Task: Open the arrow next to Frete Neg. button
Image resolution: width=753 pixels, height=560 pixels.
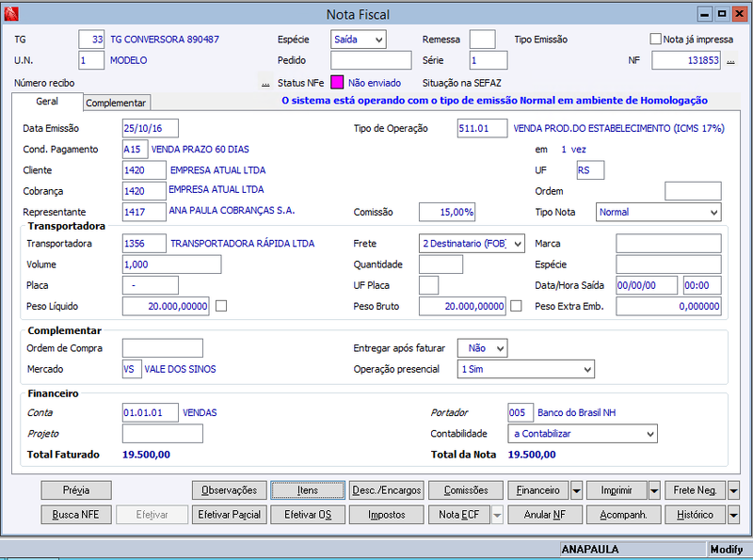Action: [x=733, y=490]
